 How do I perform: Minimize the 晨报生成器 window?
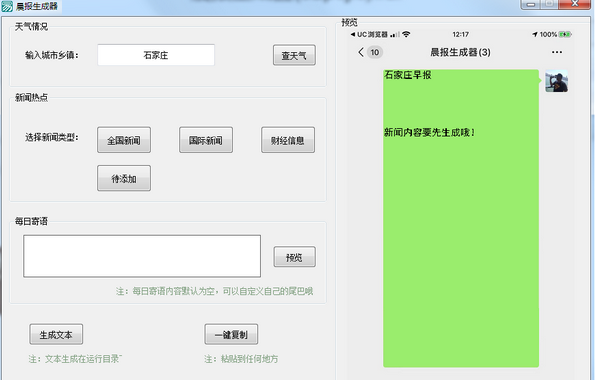[531, 4]
